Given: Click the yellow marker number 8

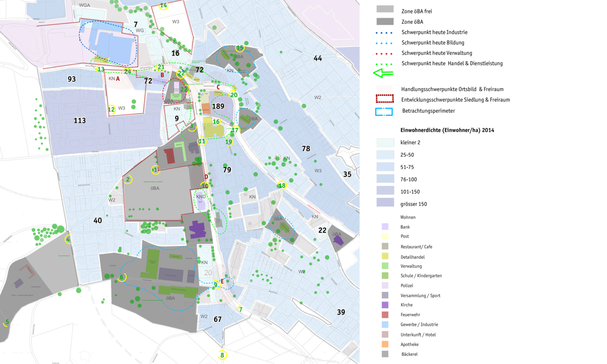Looking at the screenshot, I should click(x=222, y=355).
